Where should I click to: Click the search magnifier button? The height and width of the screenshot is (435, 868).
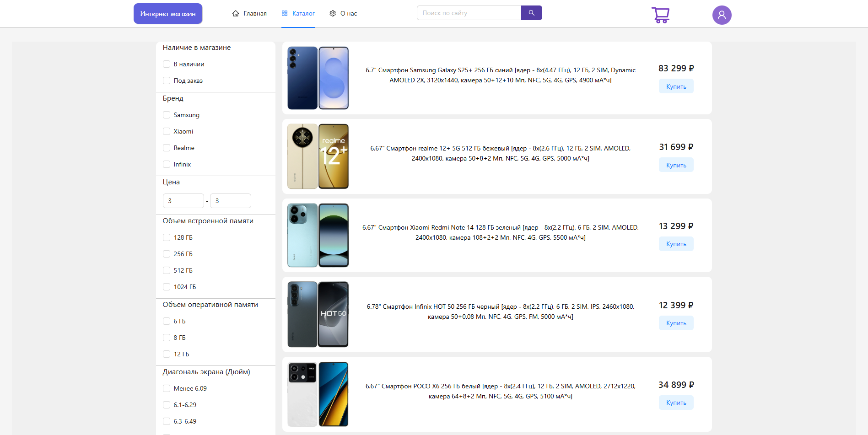click(x=531, y=13)
